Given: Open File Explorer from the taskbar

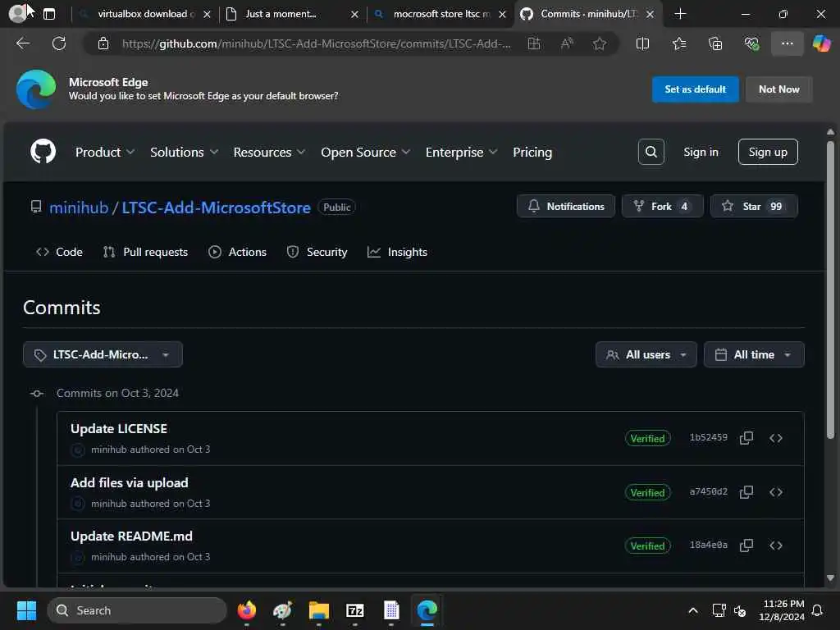Looking at the screenshot, I should coord(319,610).
